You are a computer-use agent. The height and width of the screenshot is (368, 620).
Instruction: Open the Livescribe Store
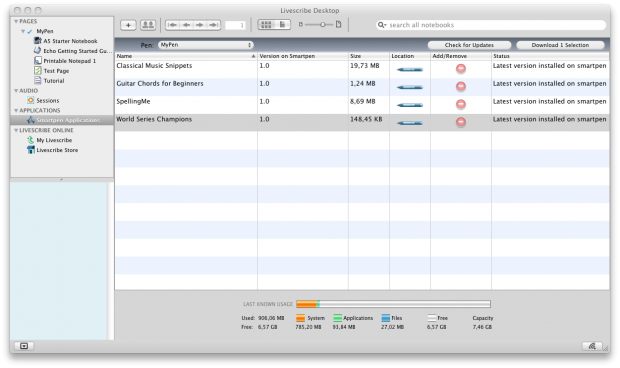(x=52, y=150)
